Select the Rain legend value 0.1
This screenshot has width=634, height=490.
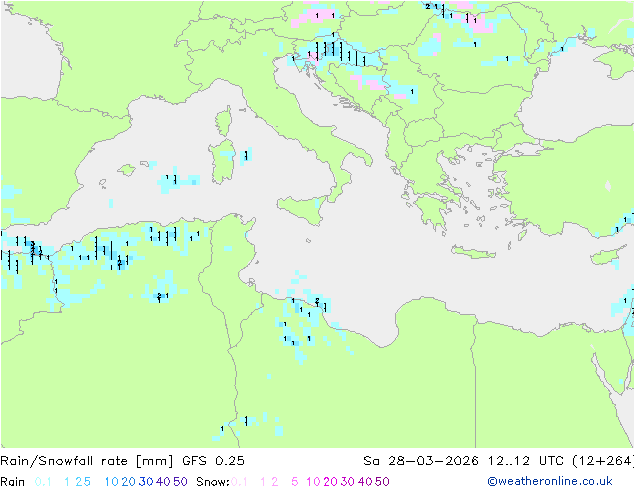tap(43, 482)
